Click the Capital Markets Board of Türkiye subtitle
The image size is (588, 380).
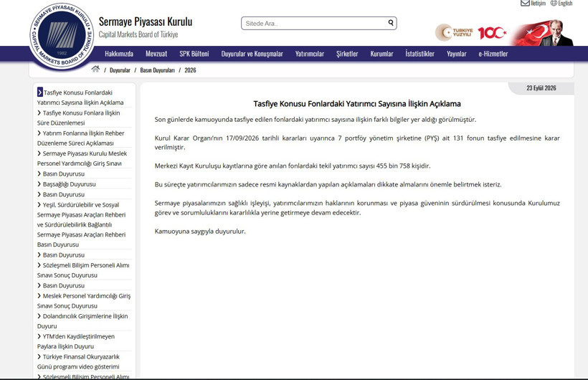(x=138, y=34)
